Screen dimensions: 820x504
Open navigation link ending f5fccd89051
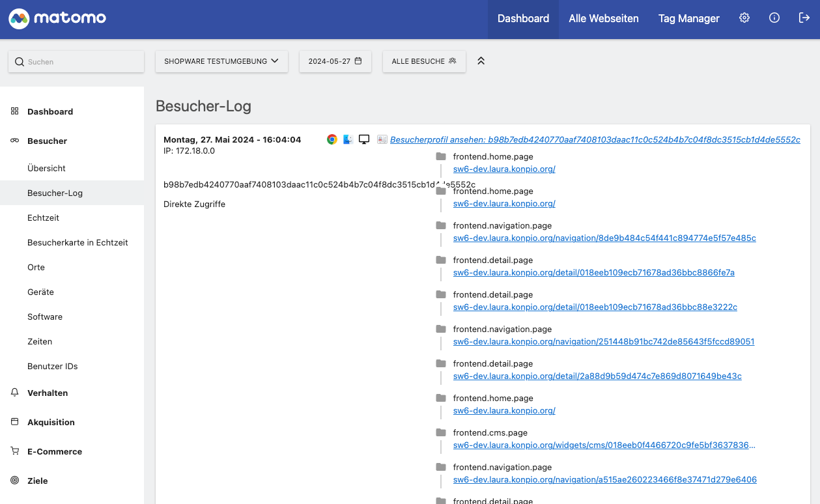(x=604, y=342)
